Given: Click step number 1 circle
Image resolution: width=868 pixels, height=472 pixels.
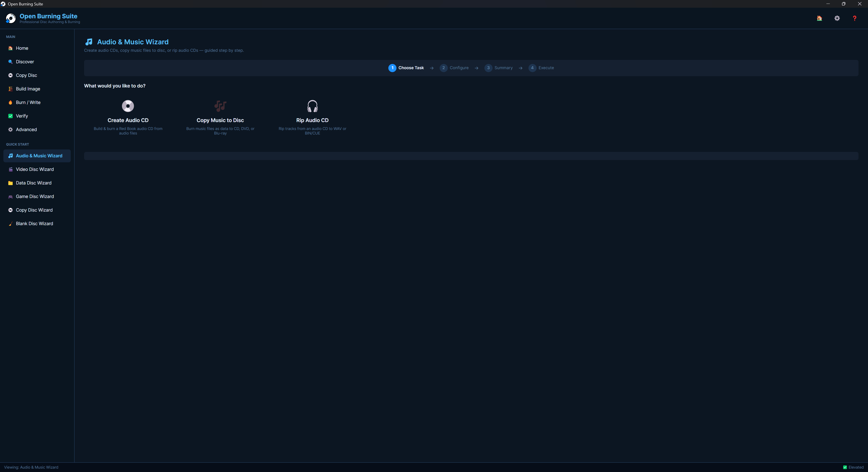Looking at the screenshot, I should 392,68.
